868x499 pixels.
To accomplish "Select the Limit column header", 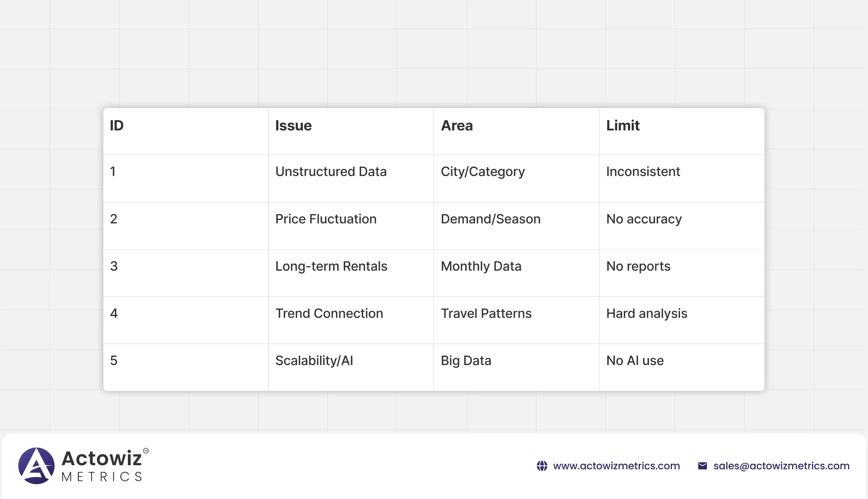I will coord(623,126).
